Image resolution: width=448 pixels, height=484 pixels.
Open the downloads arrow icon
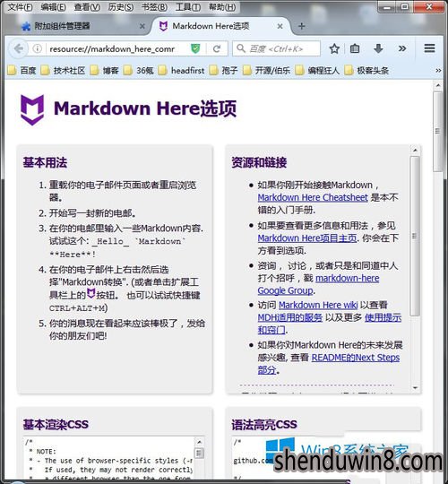tap(378, 48)
